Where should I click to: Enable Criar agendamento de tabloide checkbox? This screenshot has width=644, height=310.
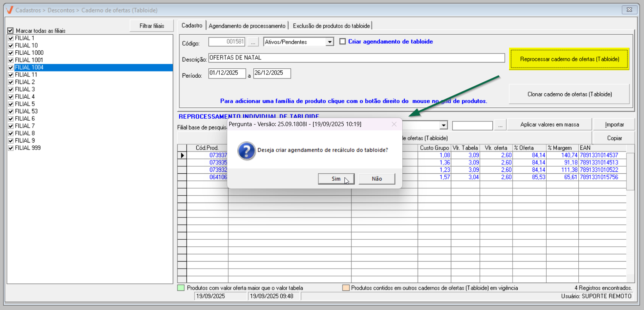coord(343,41)
